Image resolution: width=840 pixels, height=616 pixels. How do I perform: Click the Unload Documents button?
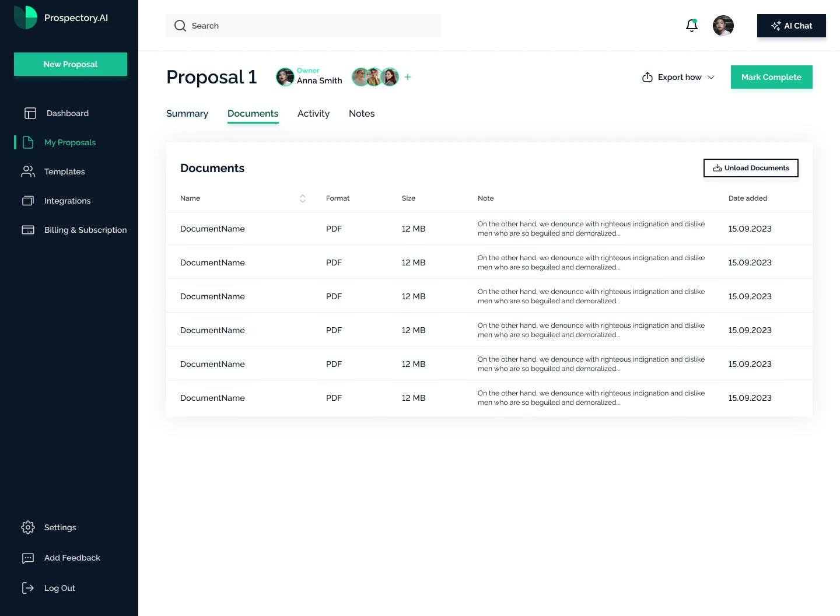751,168
